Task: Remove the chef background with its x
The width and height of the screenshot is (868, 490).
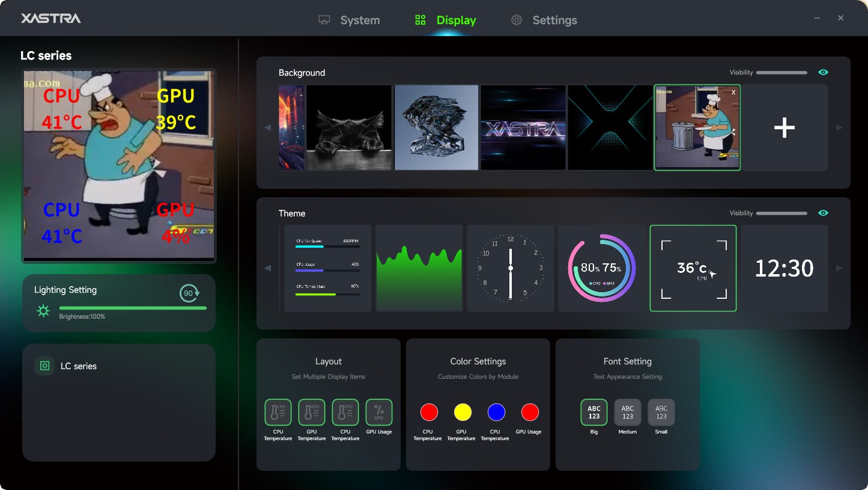Action: pyautogui.click(x=733, y=92)
